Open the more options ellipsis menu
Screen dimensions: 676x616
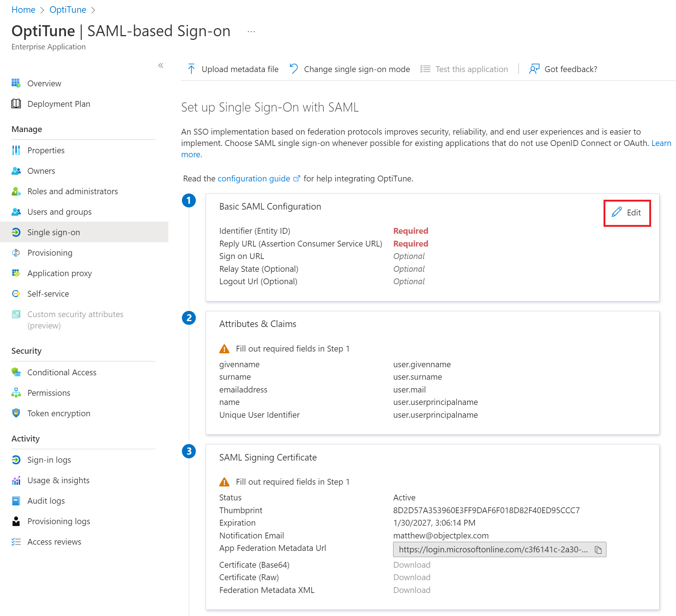point(251,31)
